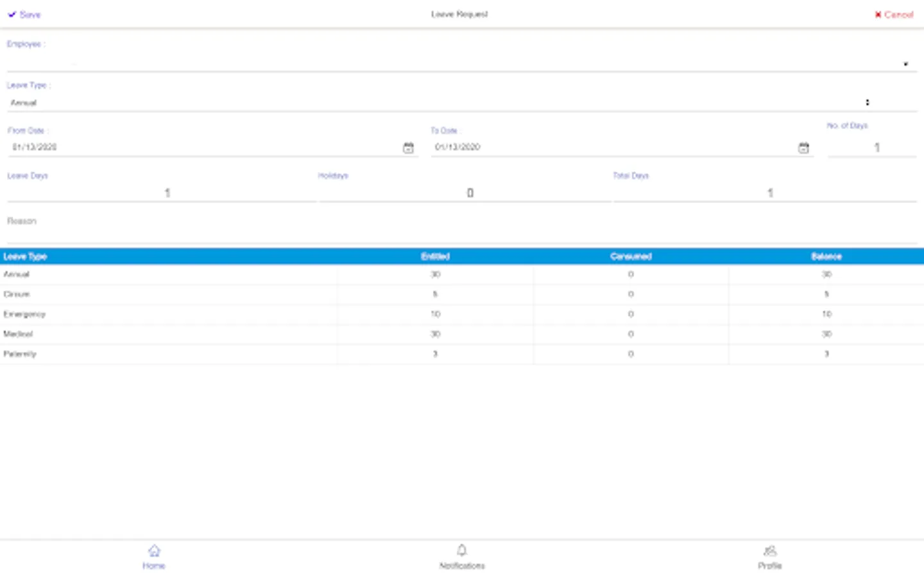Click the Entitled column header

(435, 256)
